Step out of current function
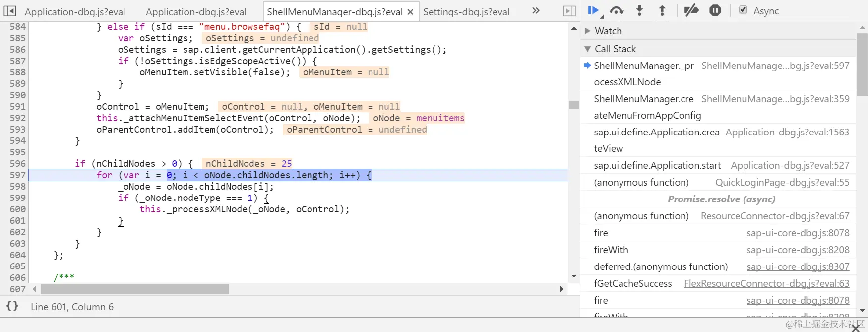868x332 pixels. [x=662, y=10]
